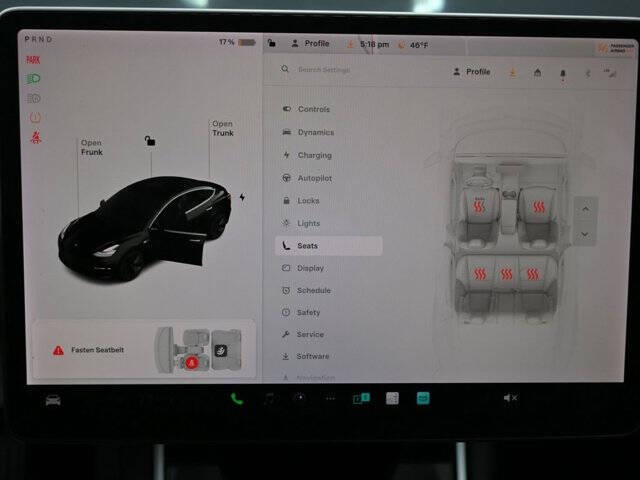Select the Locks menu item
Viewport: 640px width, 480px height.
[x=301, y=200]
